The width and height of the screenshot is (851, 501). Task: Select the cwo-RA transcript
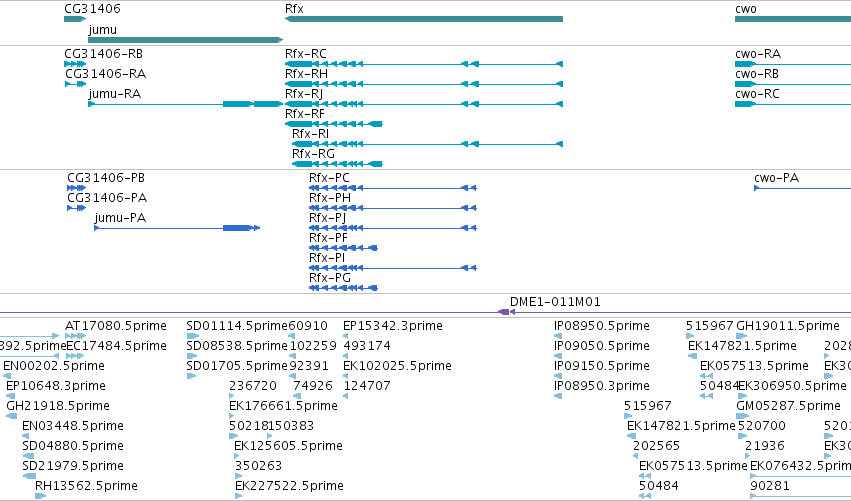pos(793,64)
